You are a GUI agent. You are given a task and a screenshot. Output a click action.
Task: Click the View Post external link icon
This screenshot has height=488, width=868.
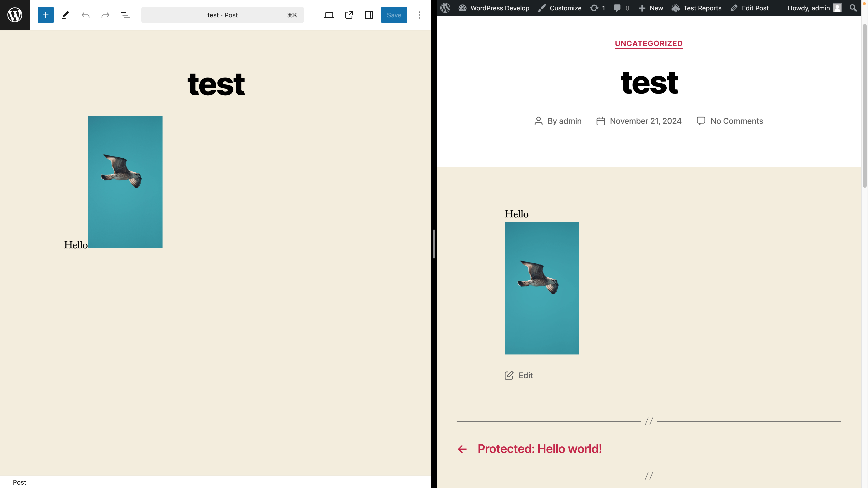[x=349, y=15]
